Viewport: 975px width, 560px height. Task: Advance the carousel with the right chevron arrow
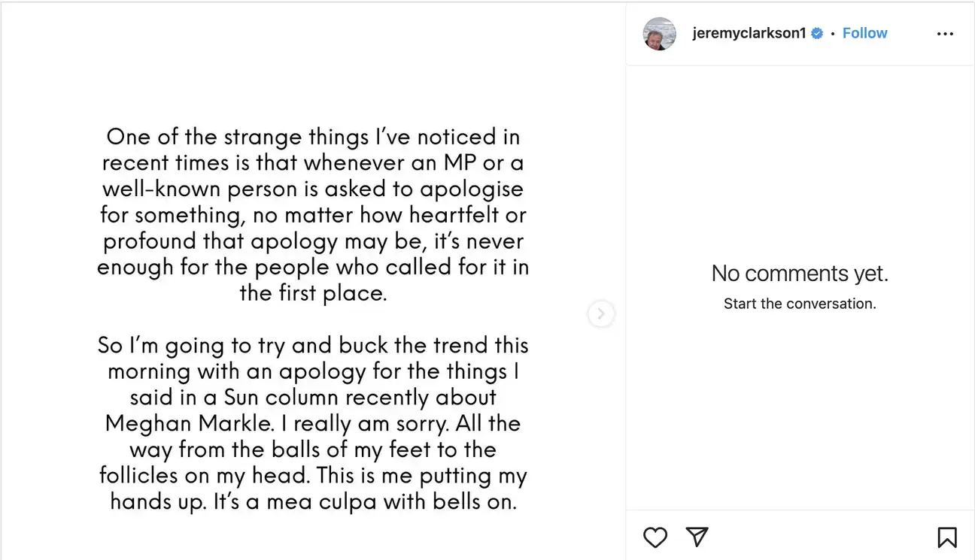tap(601, 313)
